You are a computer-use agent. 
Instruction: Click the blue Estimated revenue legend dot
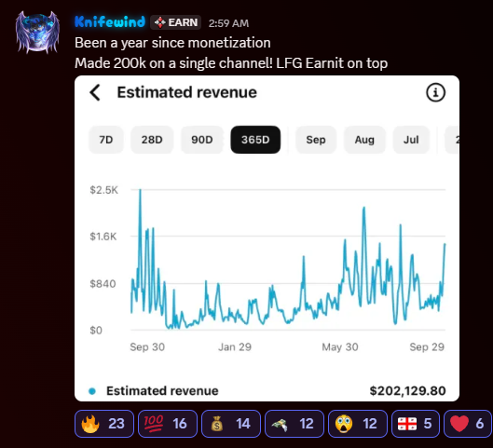92,391
